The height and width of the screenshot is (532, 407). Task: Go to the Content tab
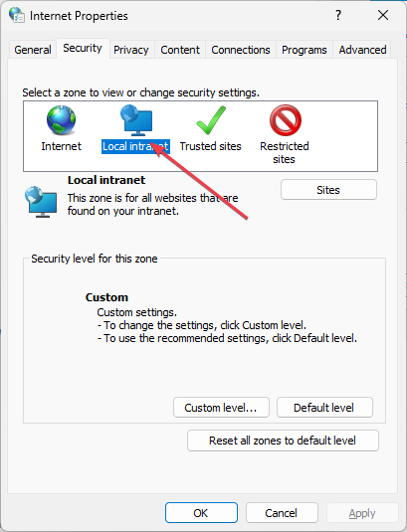tap(180, 50)
